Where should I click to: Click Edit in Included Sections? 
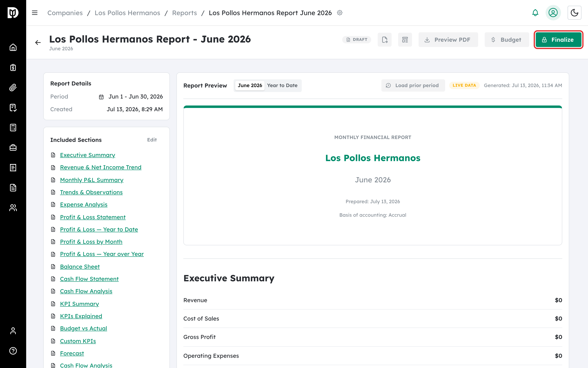coord(152,140)
